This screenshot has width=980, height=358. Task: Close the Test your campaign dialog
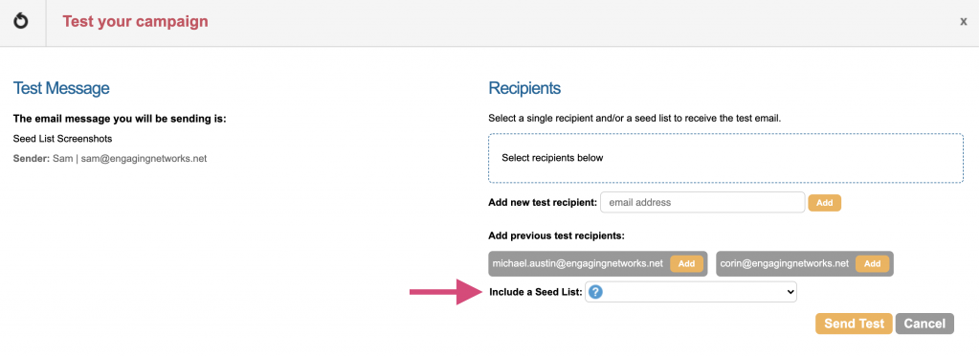tap(964, 22)
